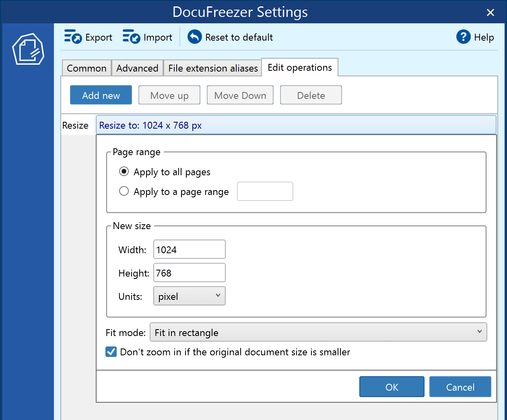Close the DocuFreezer Settings window
This screenshot has width=507, height=420.
(490, 12)
